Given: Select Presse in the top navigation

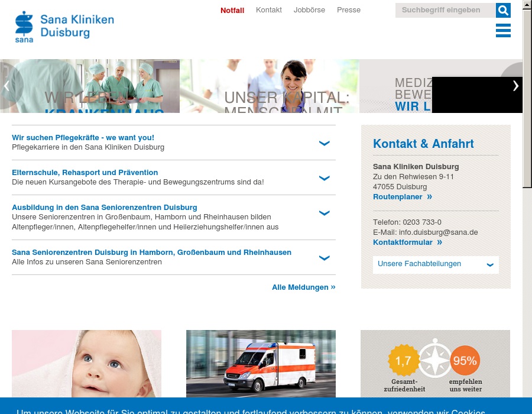Looking at the screenshot, I should (x=349, y=10).
